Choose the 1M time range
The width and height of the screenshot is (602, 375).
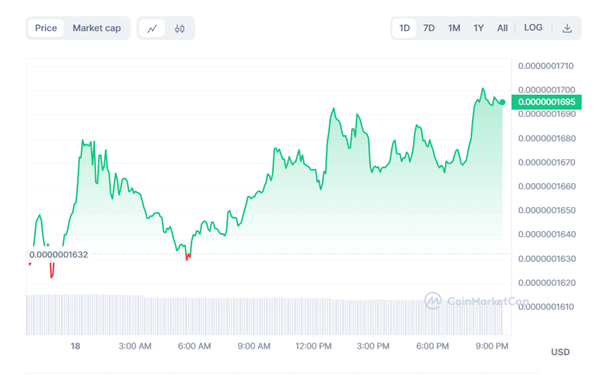454,28
